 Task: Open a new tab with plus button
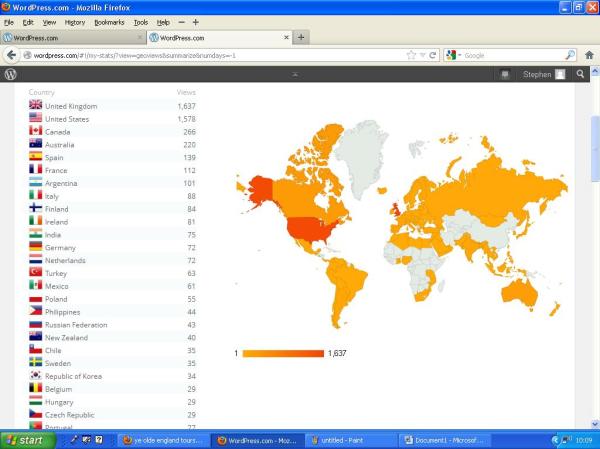[x=301, y=38]
